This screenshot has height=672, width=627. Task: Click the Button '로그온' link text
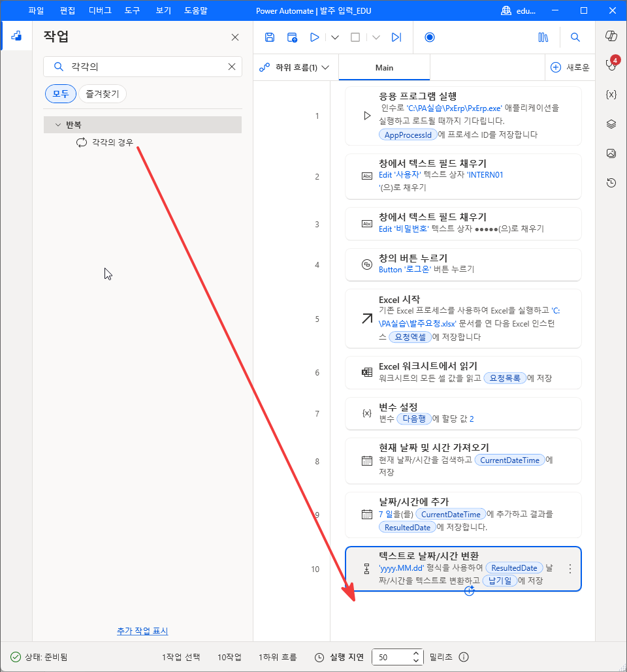click(x=404, y=269)
